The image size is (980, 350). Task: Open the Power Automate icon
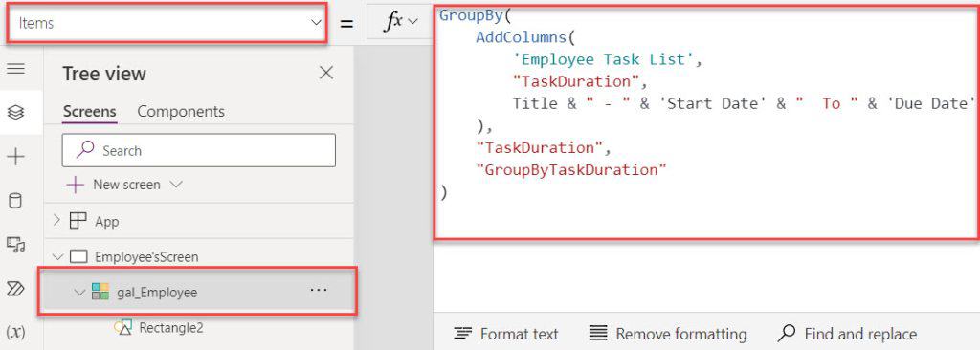(15, 288)
